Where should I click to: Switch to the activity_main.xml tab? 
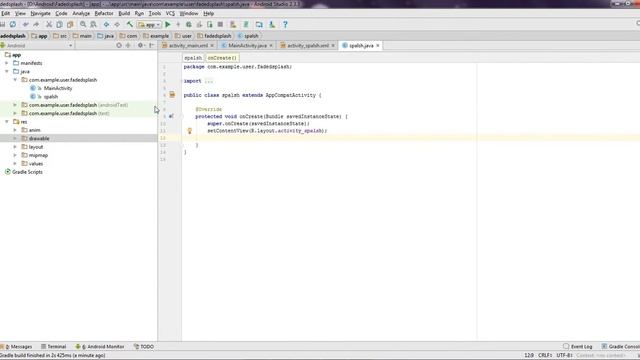(x=188, y=46)
